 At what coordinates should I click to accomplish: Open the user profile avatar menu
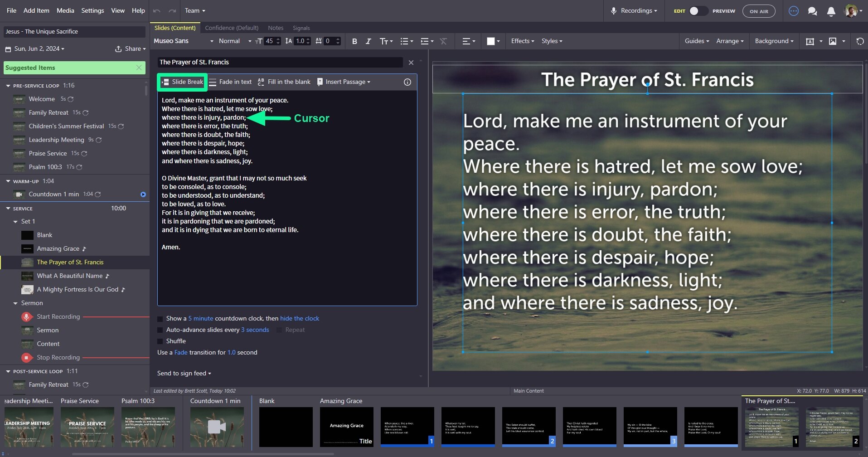853,11
